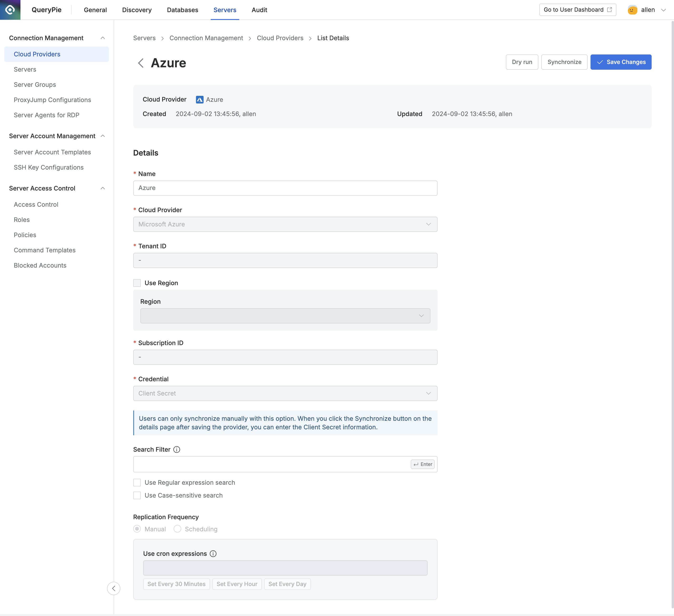Check Use Case-sensitive search
674x616 pixels.
(x=137, y=495)
